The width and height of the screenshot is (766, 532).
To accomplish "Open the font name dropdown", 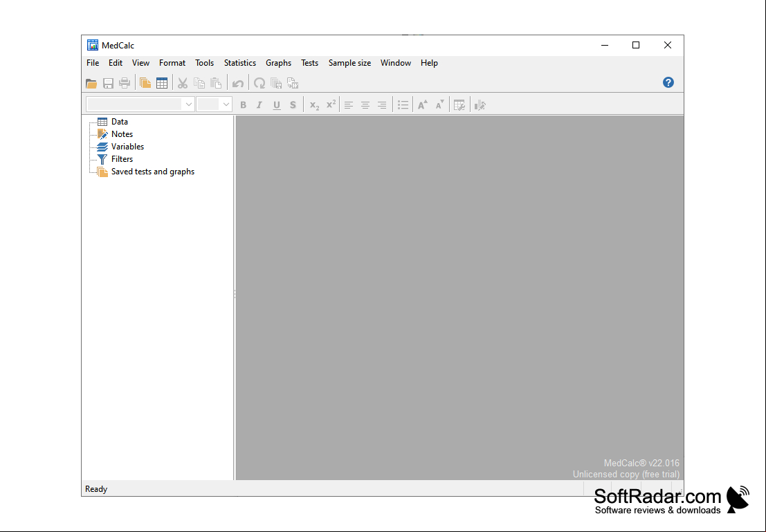I will pyautogui.click(x=189, y=104).
